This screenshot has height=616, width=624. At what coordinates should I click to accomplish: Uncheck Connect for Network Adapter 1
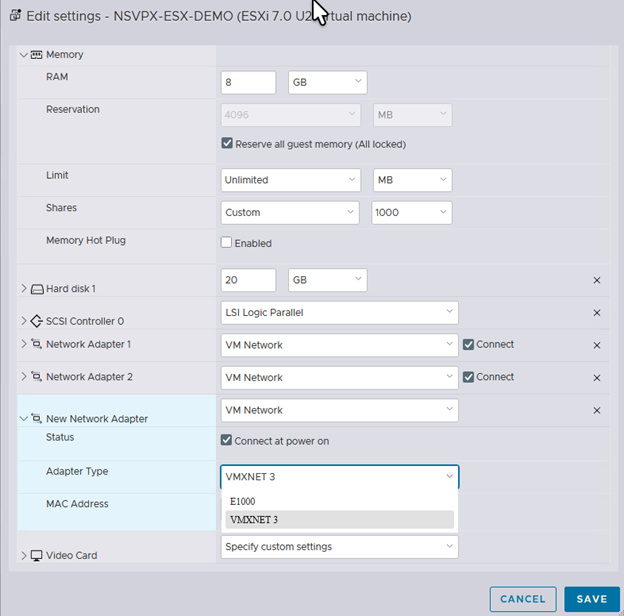coord(468,345)
